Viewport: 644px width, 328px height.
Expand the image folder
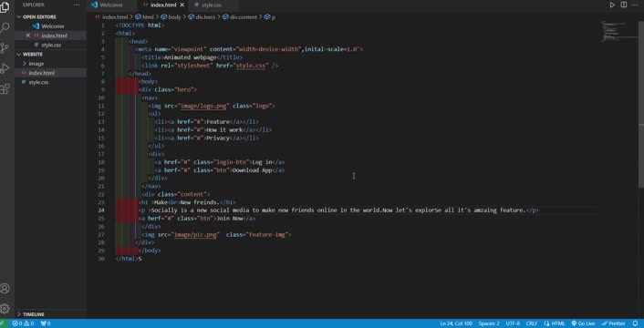(x=36, y=64)
